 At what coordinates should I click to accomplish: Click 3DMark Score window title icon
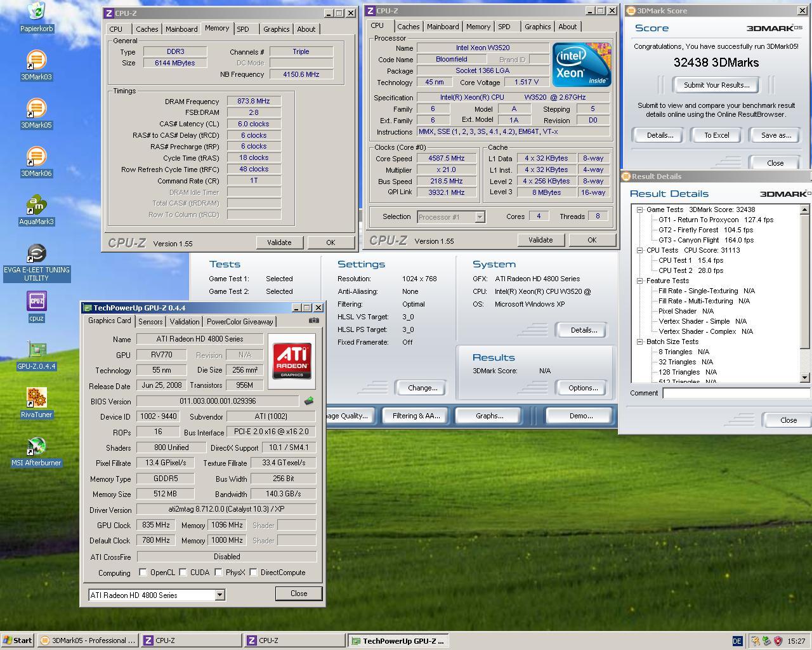point(631,11)
